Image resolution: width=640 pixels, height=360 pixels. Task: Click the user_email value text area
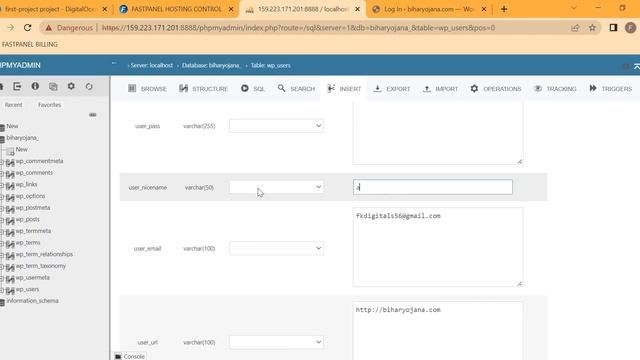[438, 247]
